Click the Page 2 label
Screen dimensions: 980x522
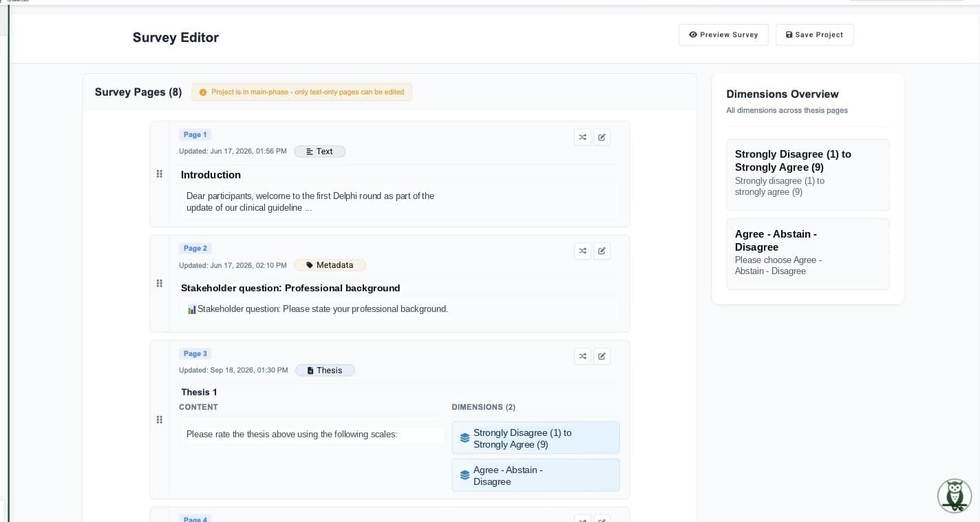point(195,249)
